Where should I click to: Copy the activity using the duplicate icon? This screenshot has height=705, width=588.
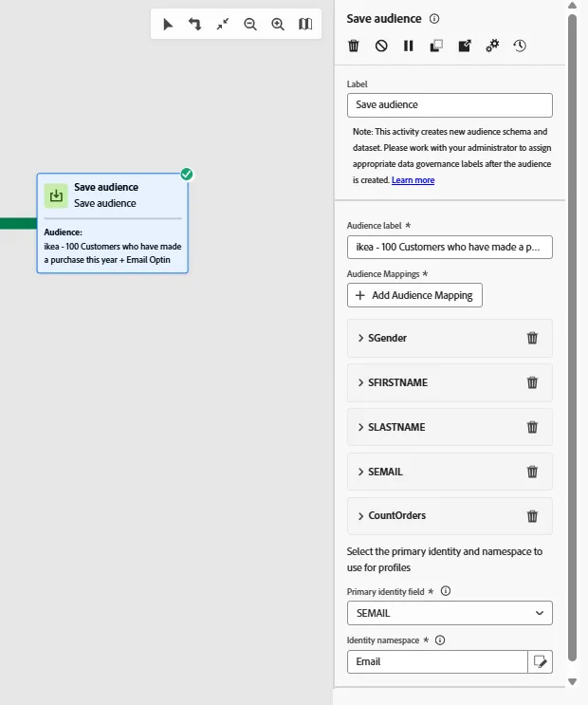click(436, 46)
